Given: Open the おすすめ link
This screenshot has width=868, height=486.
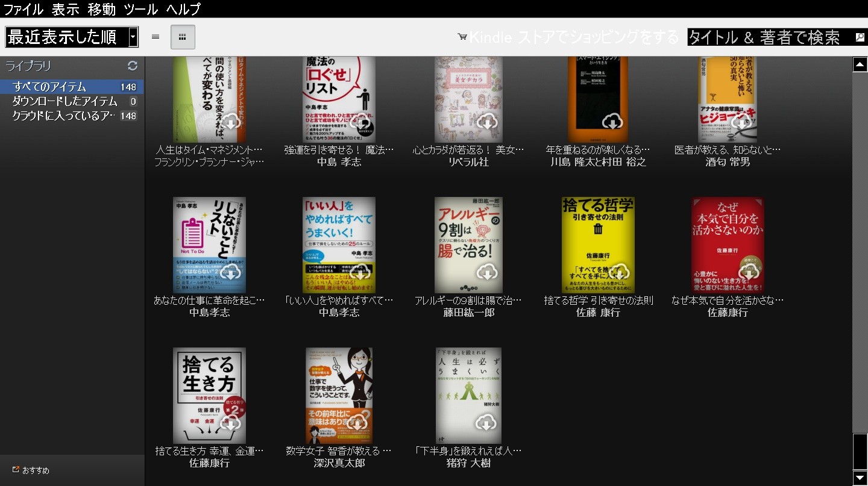Looking at the screenshot, I should [x=36, y=470].
